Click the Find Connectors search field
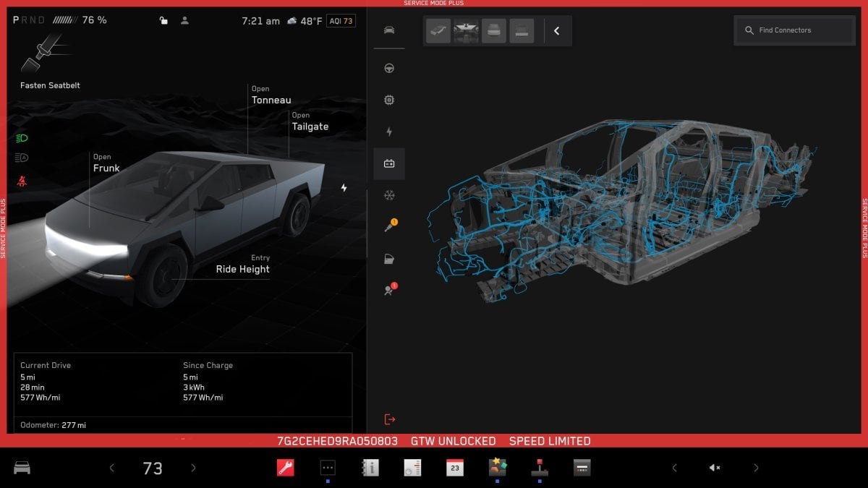The height and width of the screenshot is (488, 868). point(794,30)
